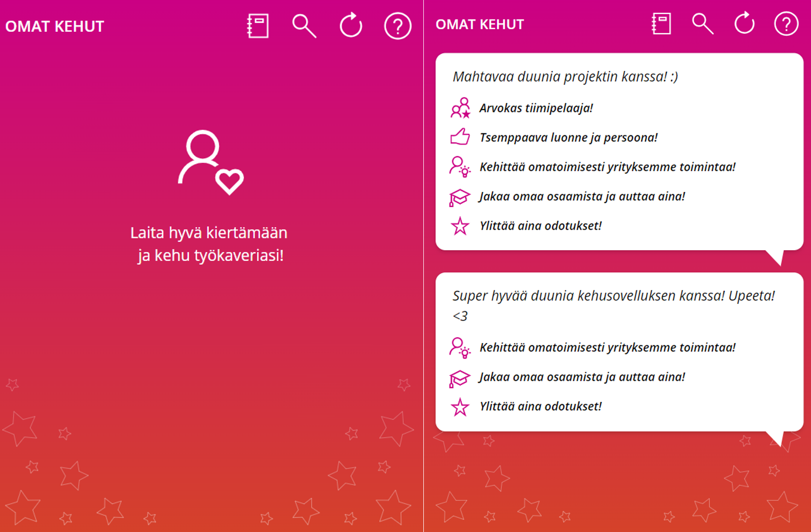
Task: Click the search magnifier above the praise bubbles
Action: pyautogui.click(x=702, y=24)
